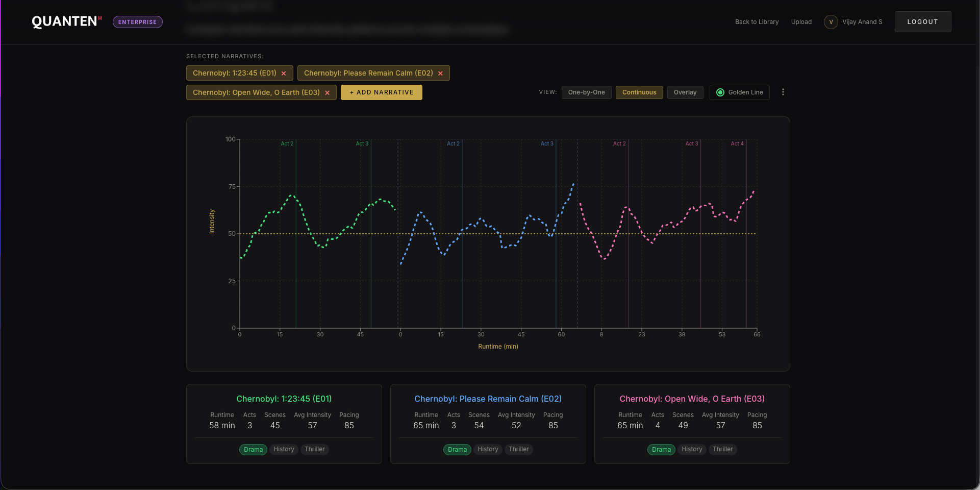
Task: Switch to Overlay view
Action: point(685,92)
